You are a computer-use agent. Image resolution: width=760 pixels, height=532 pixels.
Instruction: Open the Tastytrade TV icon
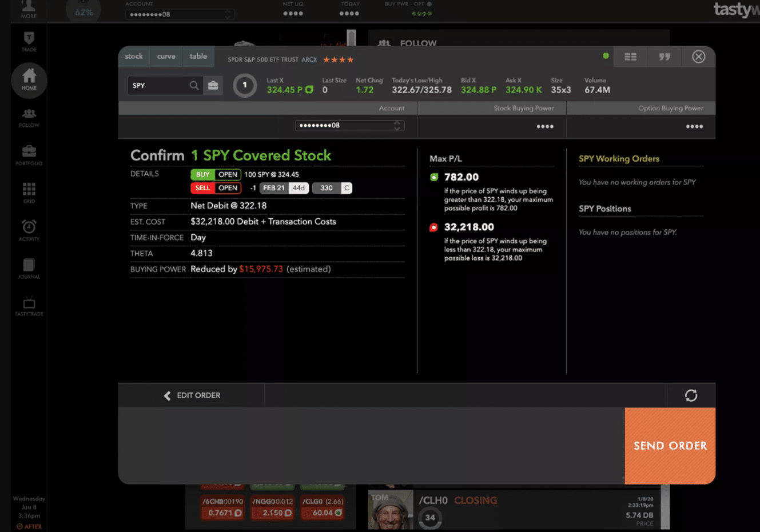point(29,306)
